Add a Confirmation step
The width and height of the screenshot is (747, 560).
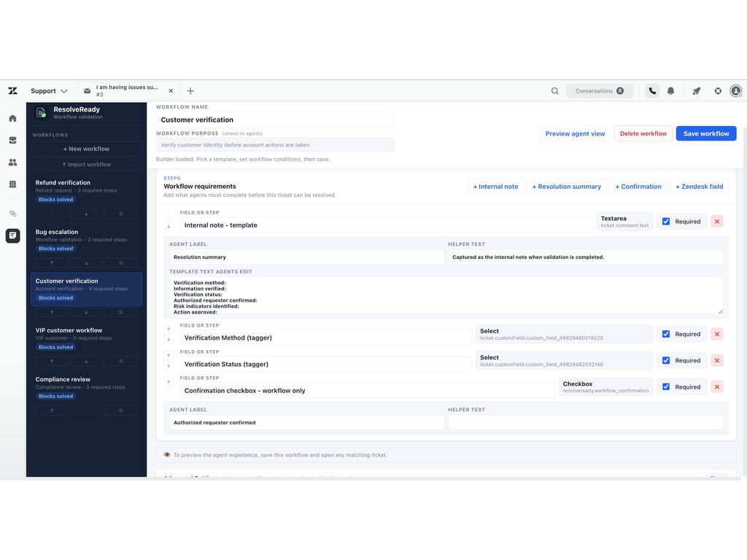pos(638,187)
